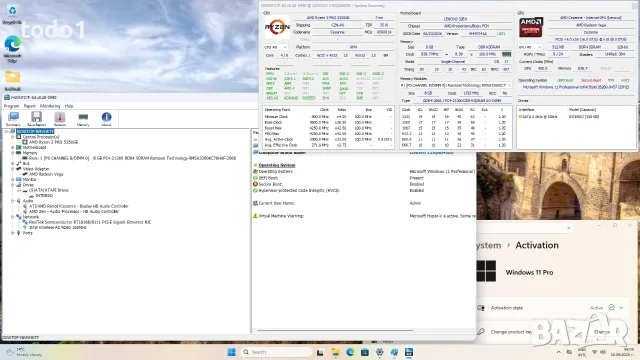Select the INTENSO drive tree item
The image size is (640, 360).
tap(44, 196)
